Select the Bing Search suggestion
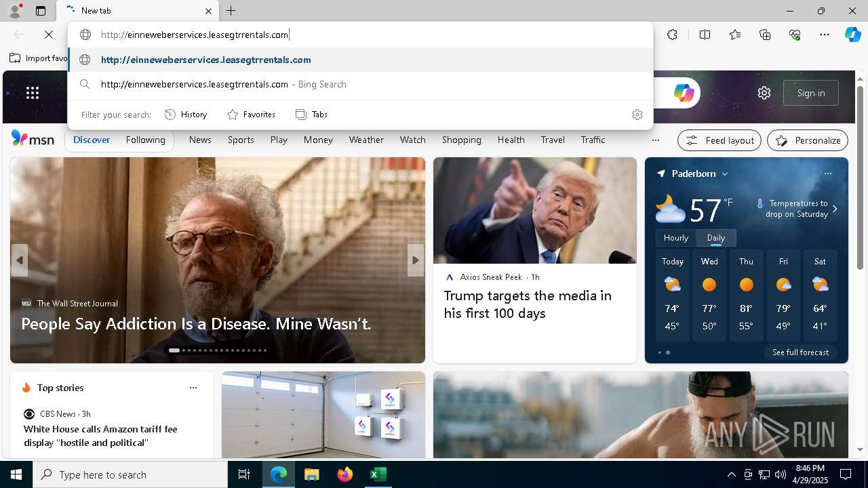The height and width of the screenshot is (488, 868). tap(360, 84)
